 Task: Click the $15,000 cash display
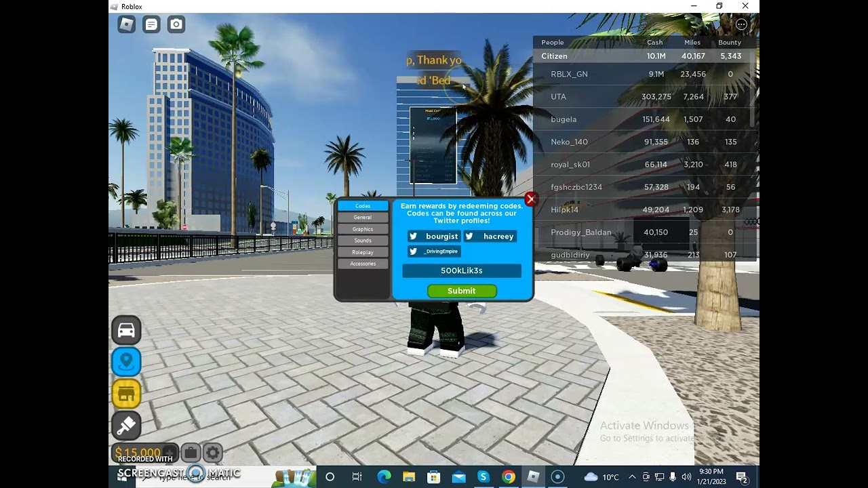138,453
